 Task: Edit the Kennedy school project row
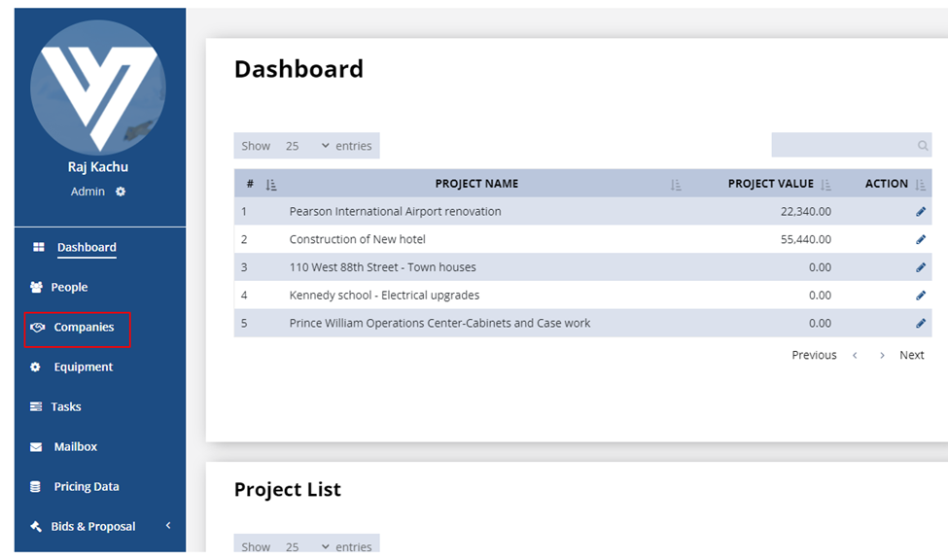[921, 296]
